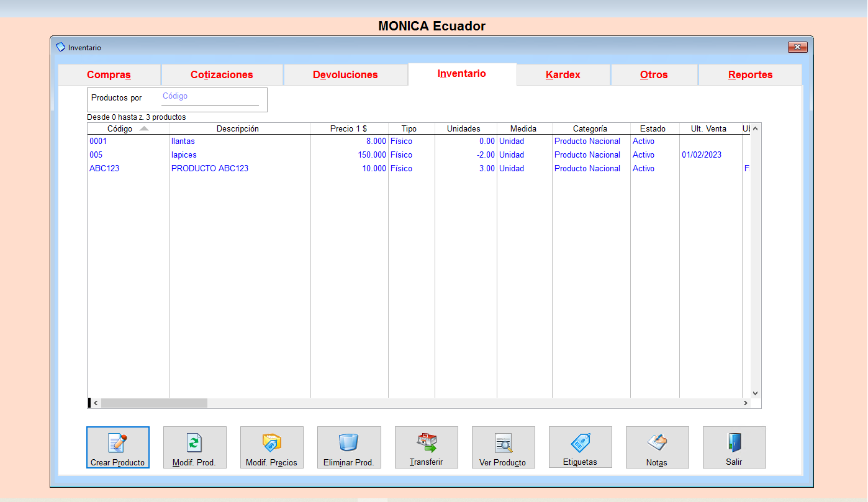This screenshot has width=868, height=502.
Task: Close the Inventario window
Action: click(x=797, y=47)
